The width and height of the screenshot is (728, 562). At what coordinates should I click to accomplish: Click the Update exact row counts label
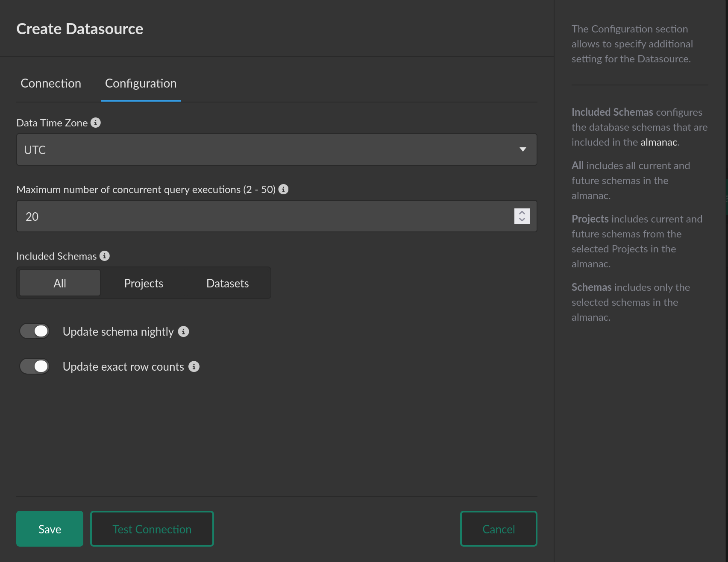[123, 367]
